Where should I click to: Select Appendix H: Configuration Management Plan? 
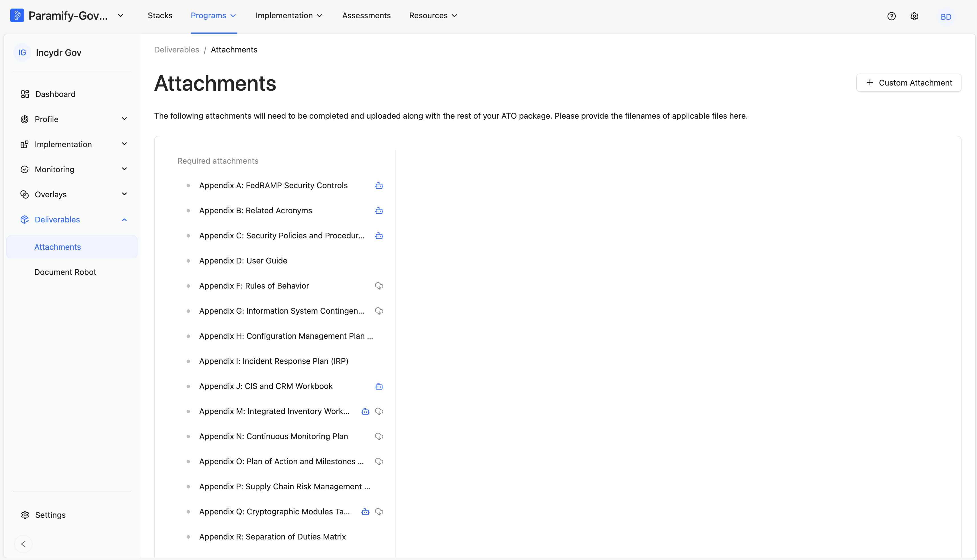click(x=286, y=336)
